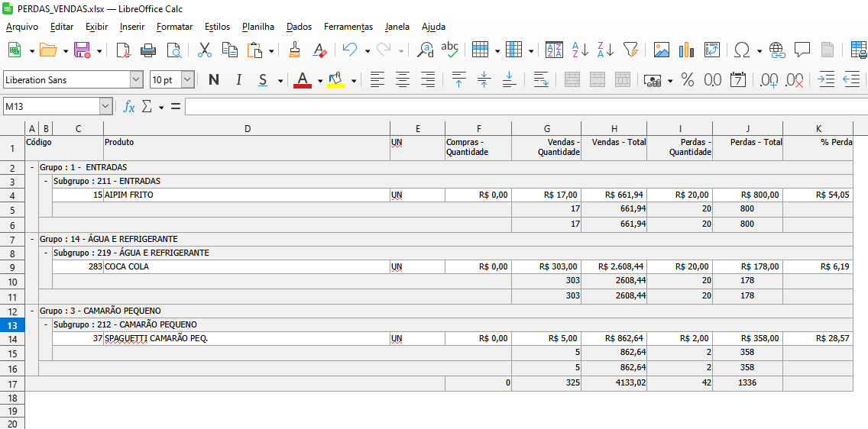Open the Formatar menu

(x=174, y=27)
